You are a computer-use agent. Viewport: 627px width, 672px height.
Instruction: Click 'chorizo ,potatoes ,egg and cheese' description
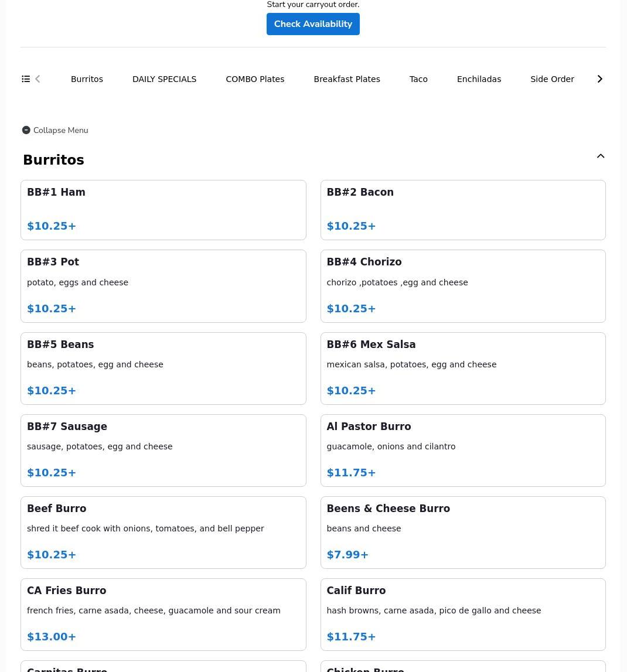click(x=397, y=282)
